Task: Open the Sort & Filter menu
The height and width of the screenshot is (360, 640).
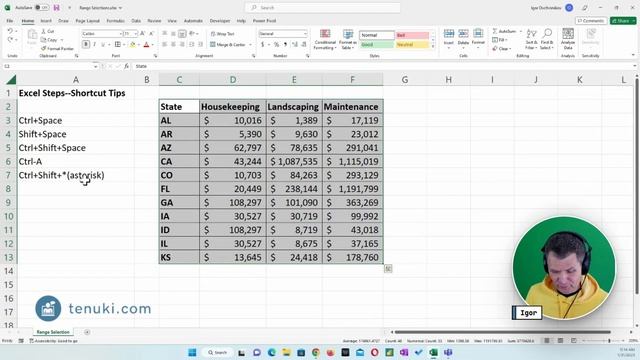Action: (531, 40)
